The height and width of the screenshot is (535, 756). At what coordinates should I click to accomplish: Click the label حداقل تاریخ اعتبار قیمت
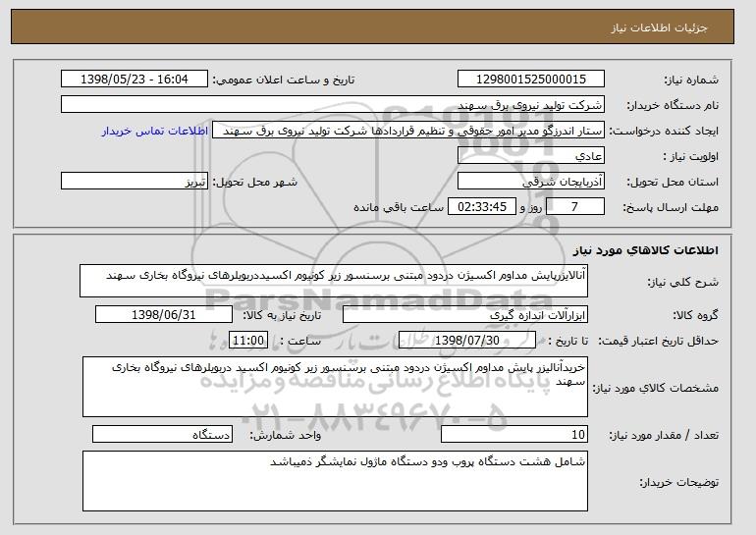[x=659, y=342]
